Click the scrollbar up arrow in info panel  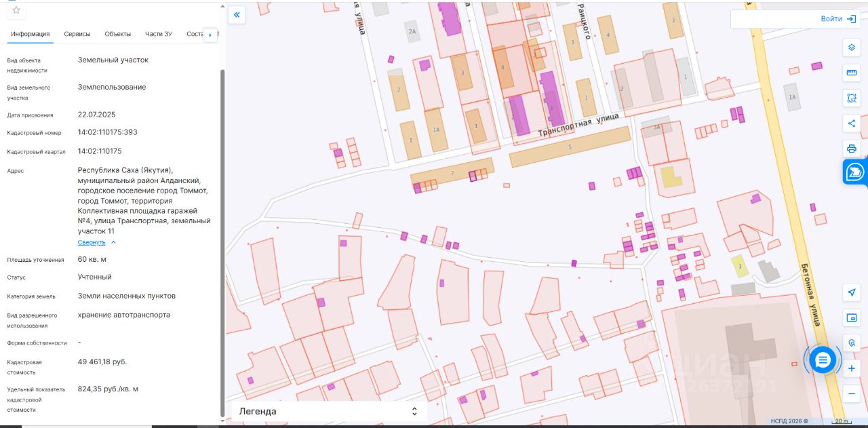[x=222, y=5]
